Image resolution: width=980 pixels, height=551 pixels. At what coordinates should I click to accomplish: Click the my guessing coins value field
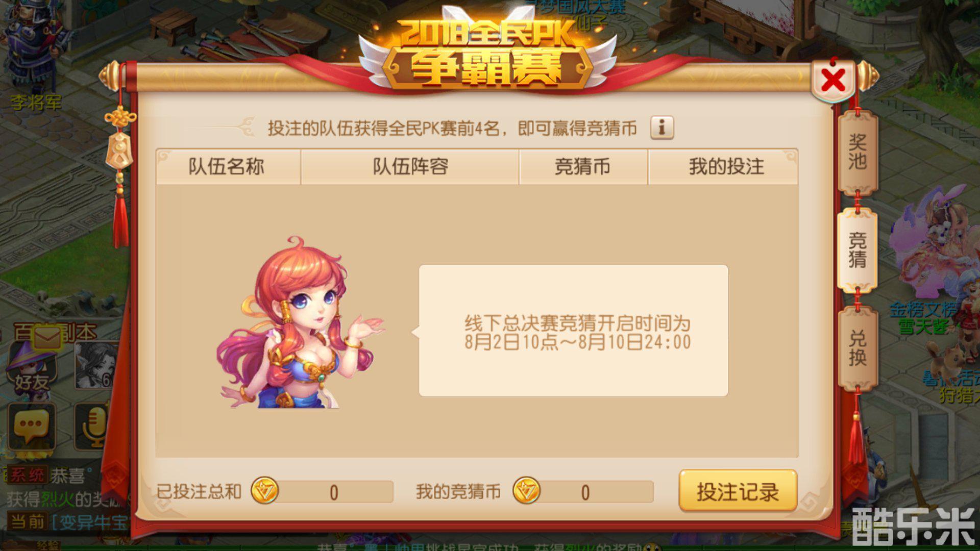(x=585, y=492)
